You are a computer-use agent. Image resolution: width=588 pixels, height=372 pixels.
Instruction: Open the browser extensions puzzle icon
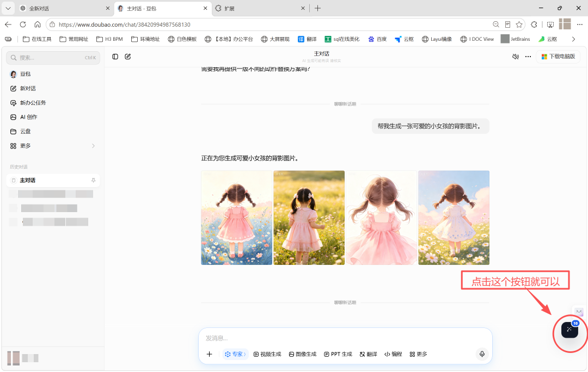(534, 24)
